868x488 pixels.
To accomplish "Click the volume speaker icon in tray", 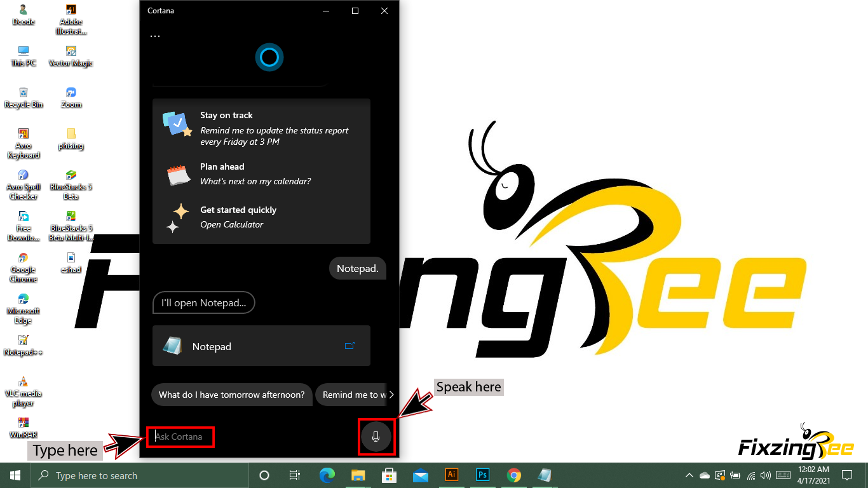I will coord(766,475).
